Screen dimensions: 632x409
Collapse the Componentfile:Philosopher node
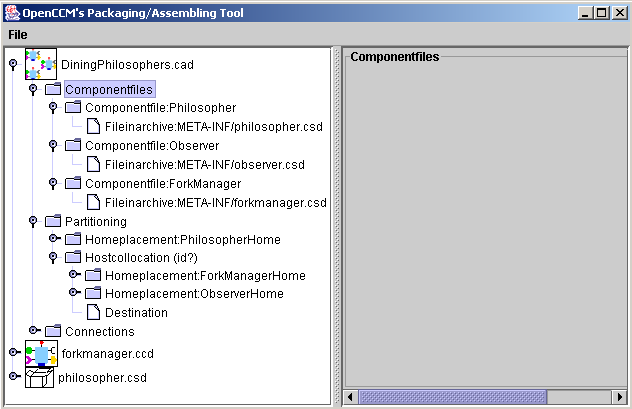point(53,108)
